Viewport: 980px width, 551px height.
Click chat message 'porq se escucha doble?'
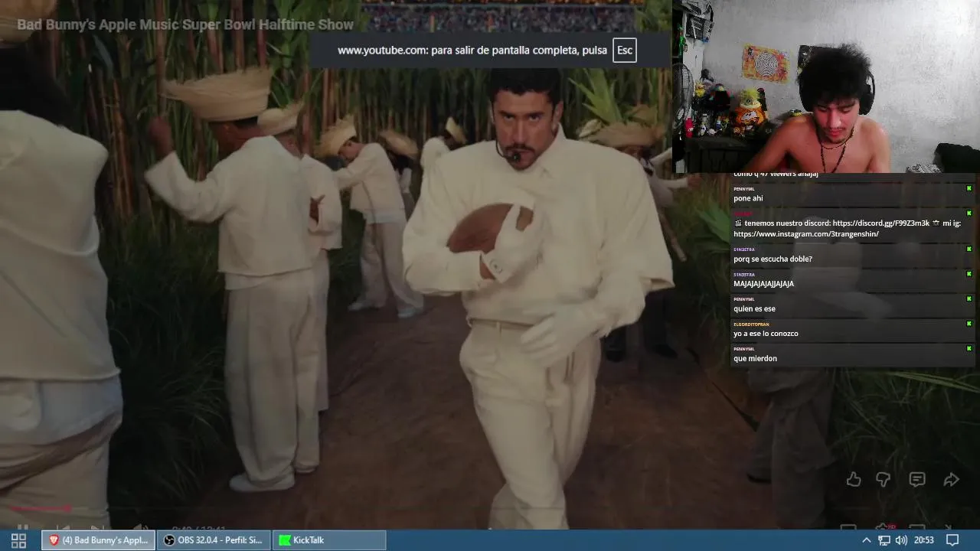(x=773, y=259)
